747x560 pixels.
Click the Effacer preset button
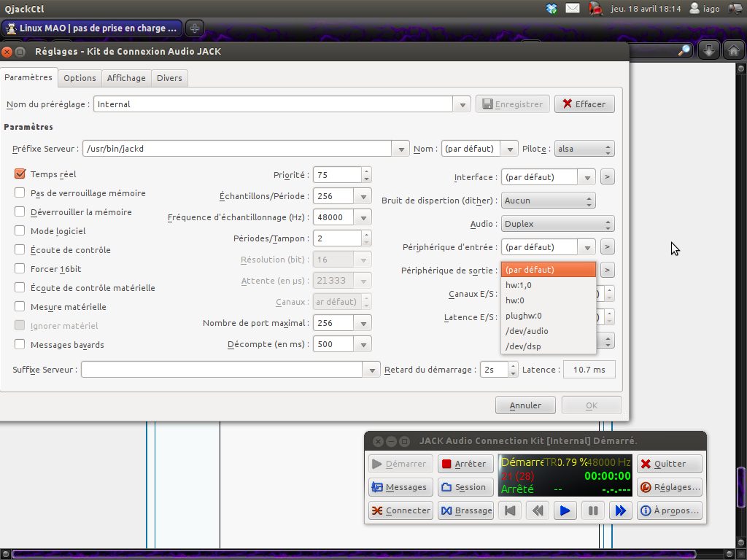pyautogui.click(x=584, y=104)
